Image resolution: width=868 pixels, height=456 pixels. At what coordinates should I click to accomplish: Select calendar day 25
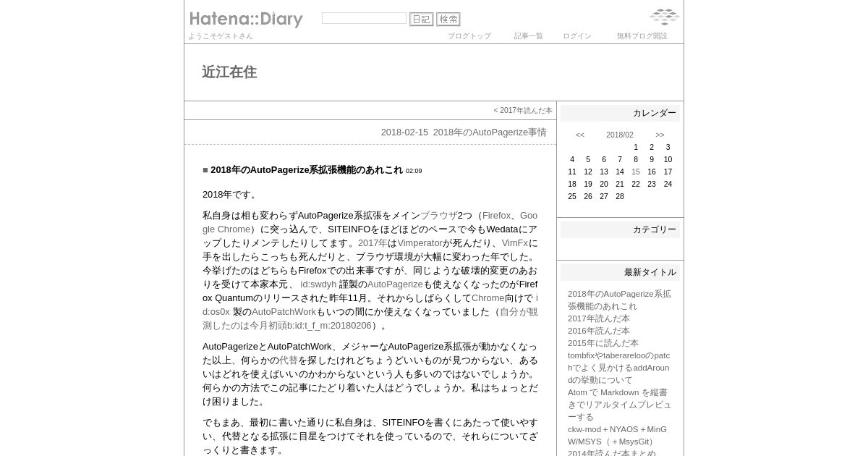(x=572, y=196)
